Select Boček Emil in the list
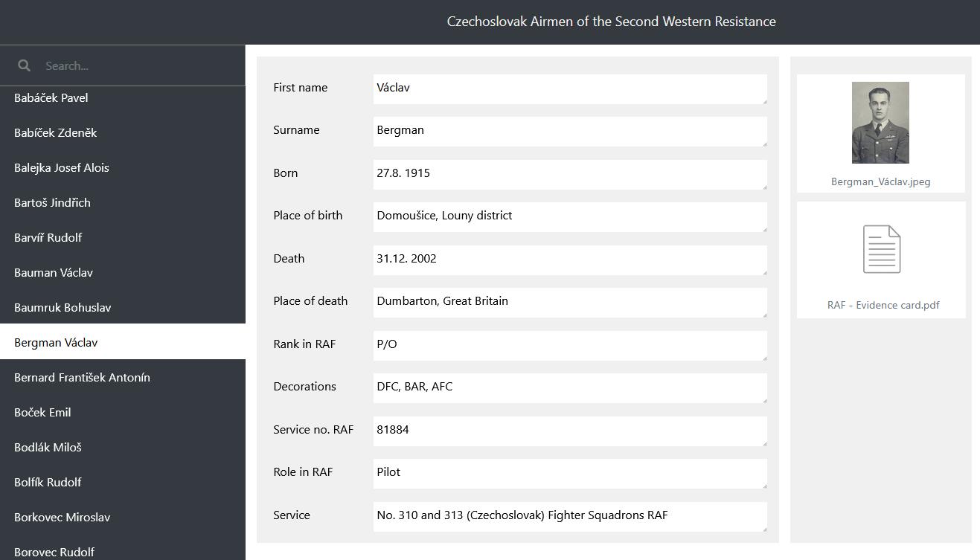 123,412
